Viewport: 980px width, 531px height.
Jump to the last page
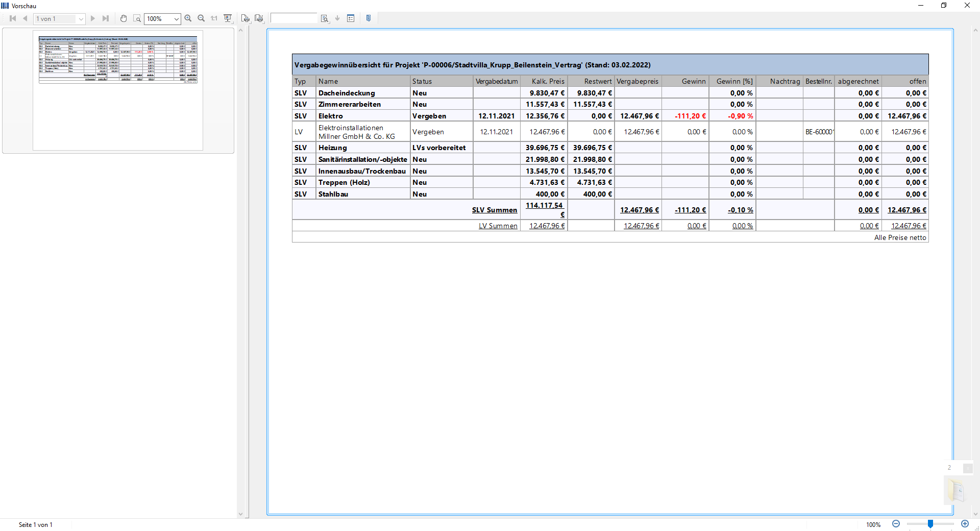(x=106, y=18)
